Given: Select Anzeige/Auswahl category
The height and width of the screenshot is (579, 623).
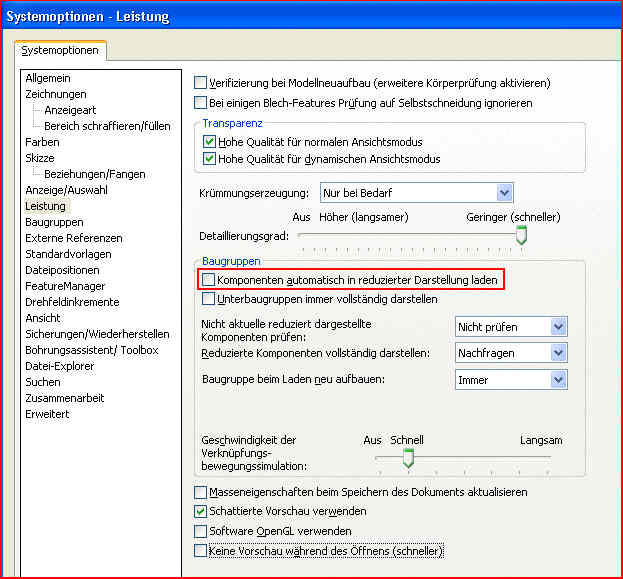Looking at the screenshot, I should coord(66,190).
